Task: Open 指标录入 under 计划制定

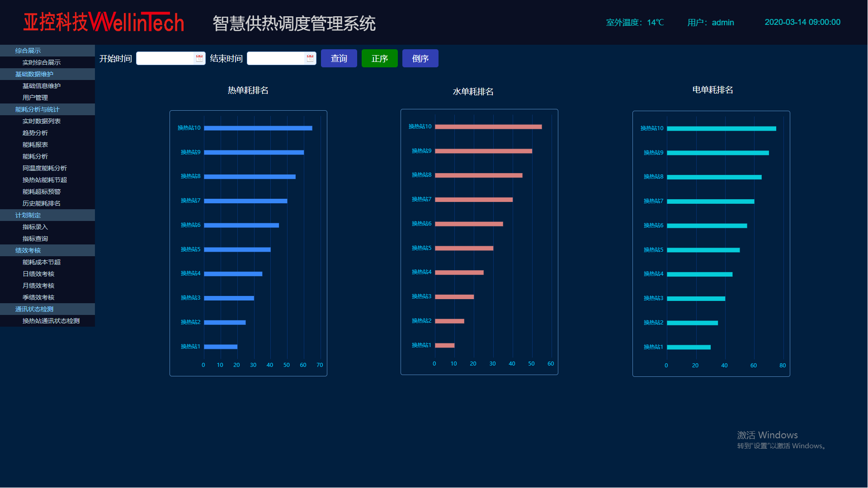Action: point(35,227)
